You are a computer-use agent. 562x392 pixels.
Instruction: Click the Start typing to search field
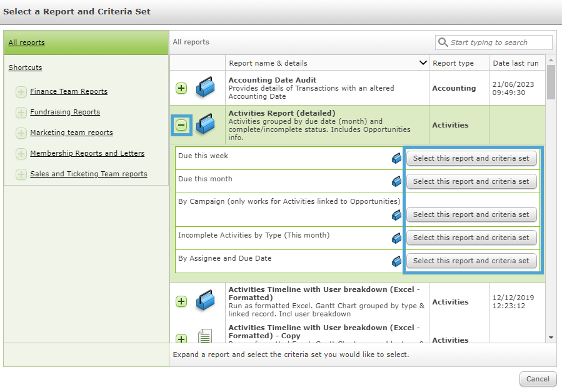pyautogui.click(x=493, y=43)
